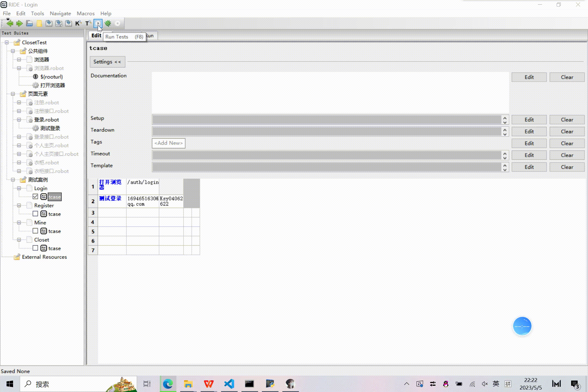Open File Explorer from the taskbar
The width and height of the screenshot is (588, 392).
(188, 384)
